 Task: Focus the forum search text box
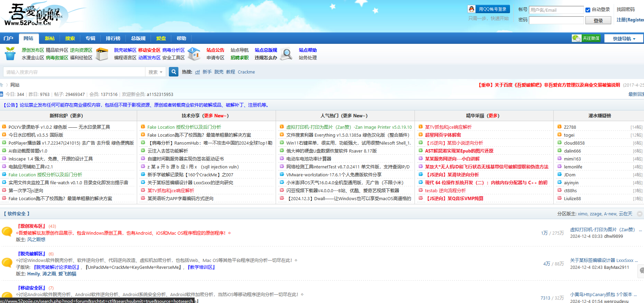(74, 72)
